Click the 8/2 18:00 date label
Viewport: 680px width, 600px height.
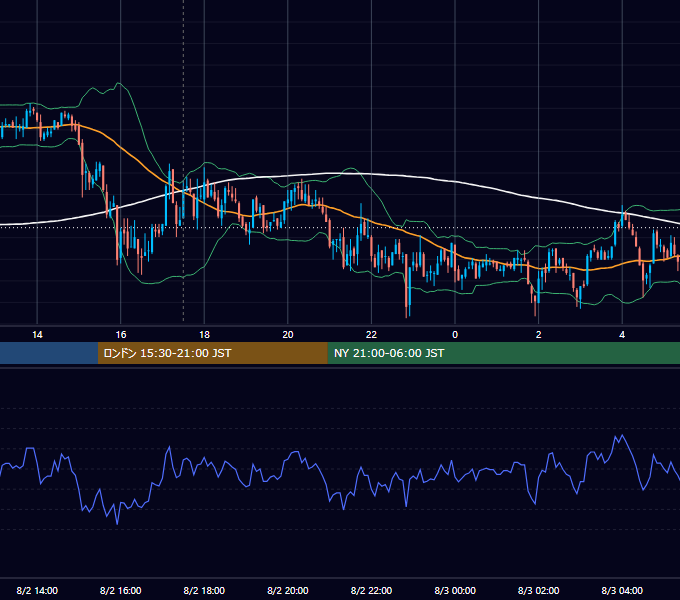point(204,590)
